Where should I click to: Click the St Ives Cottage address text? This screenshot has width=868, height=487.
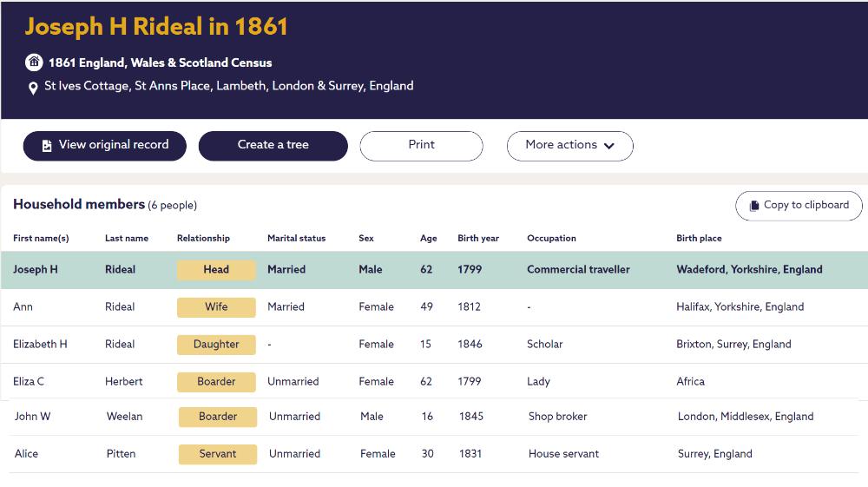click(x=228, y=86)
